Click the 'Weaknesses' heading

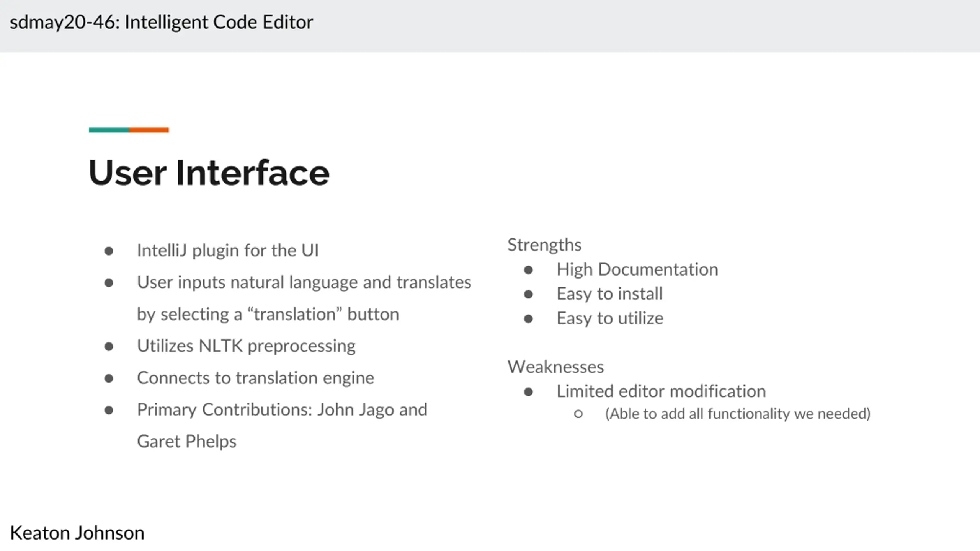click(555, 367)
